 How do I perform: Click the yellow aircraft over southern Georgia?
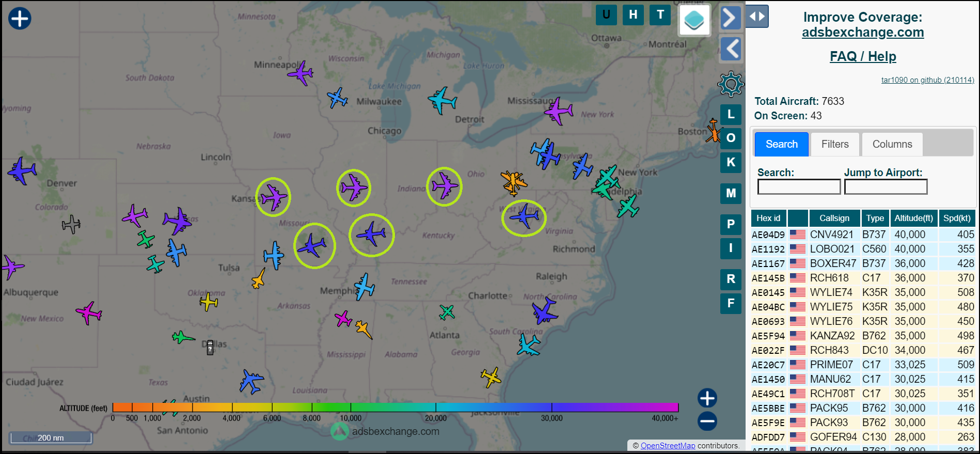click(x=491, y=377)
